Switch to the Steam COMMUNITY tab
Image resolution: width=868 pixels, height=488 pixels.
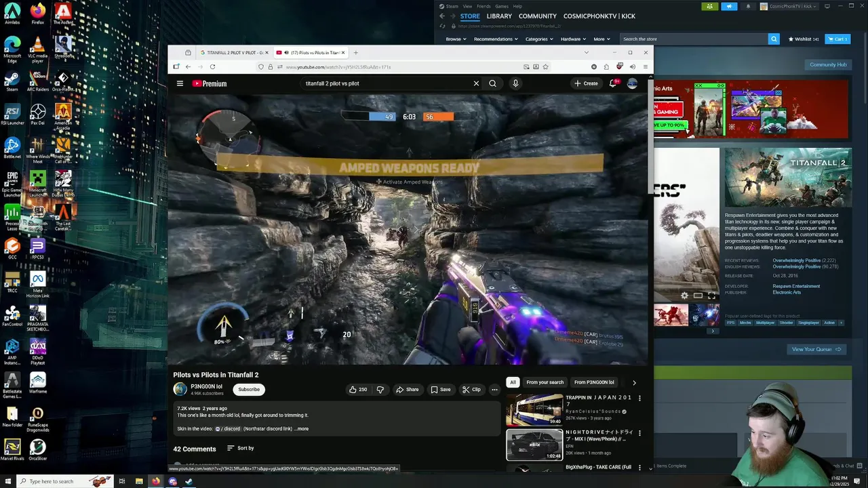click(x=538, y=16)
